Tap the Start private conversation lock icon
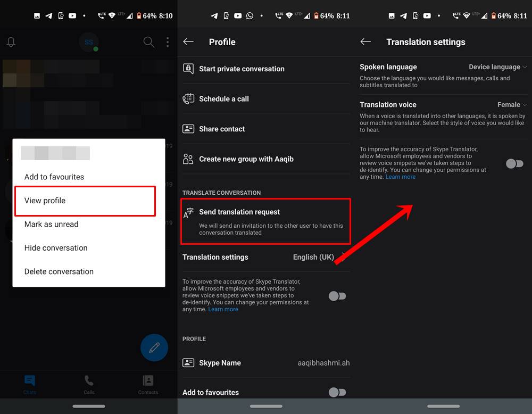Viewport: 532px width, 414px height. (188, 69)
